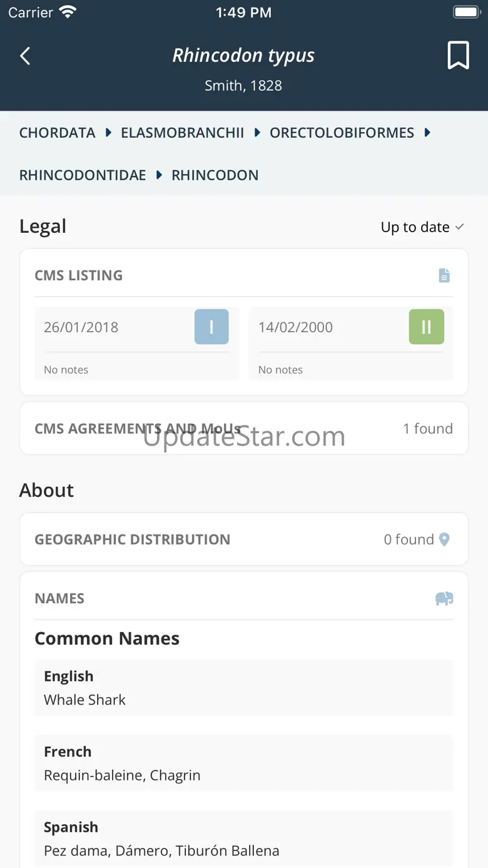
Task: Select the blue Appendix I badge
Action: pyautogui.click(x=211, y=327)
